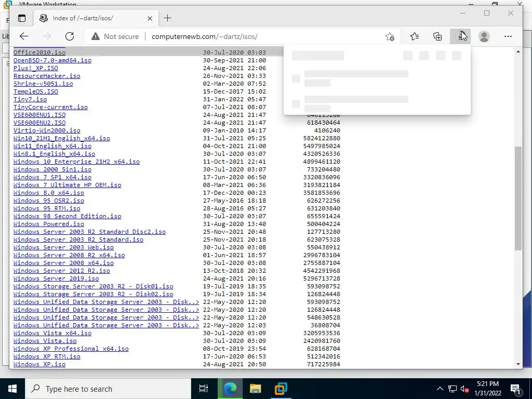532x399 pixels.
Task: Click Type here to search box
Action: tap(108, 389)
